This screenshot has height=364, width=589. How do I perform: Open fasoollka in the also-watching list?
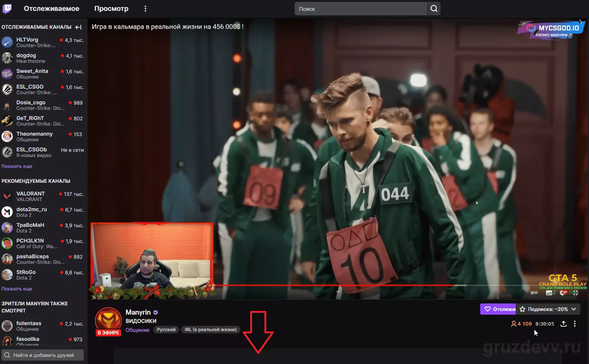pos(44,341)
